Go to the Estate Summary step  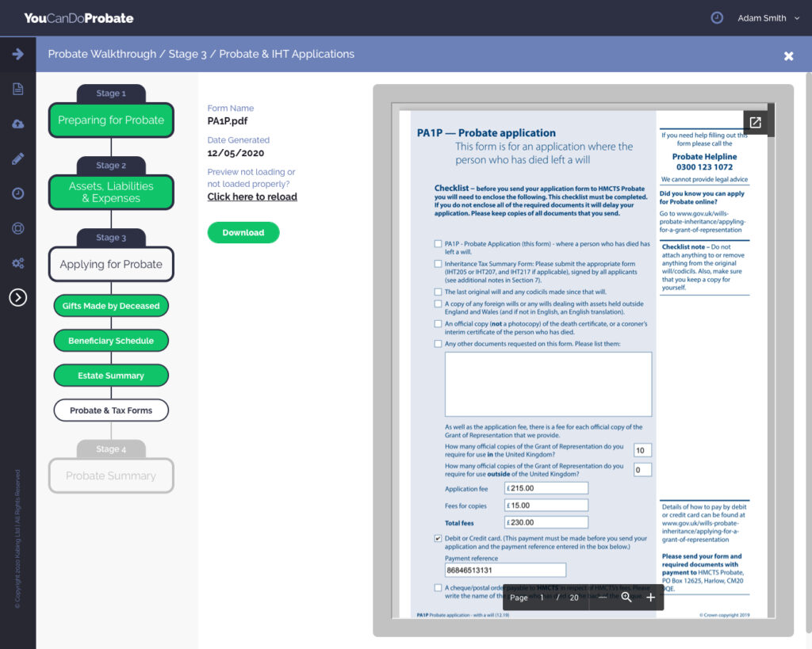click(111, 376)
